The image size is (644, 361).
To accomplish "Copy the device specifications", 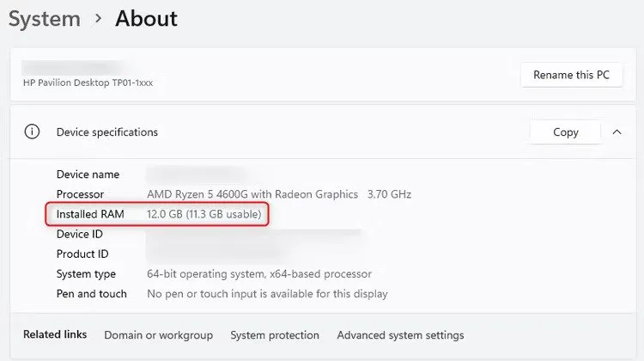I will 565,132.
